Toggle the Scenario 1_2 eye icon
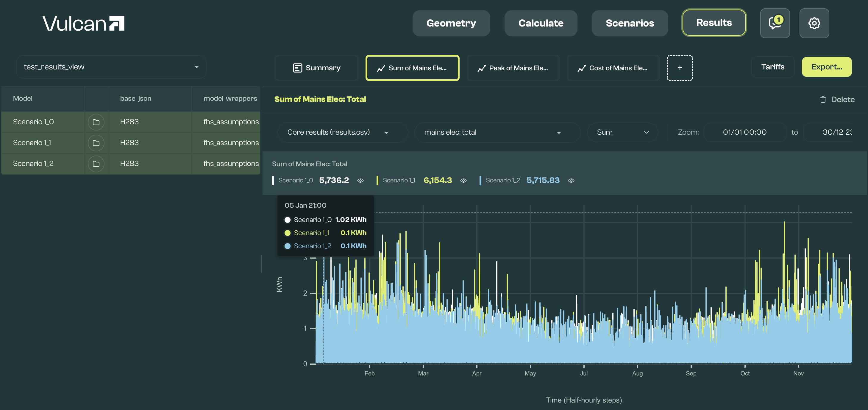This screenshot has height=410, width=868. (571, 180)
